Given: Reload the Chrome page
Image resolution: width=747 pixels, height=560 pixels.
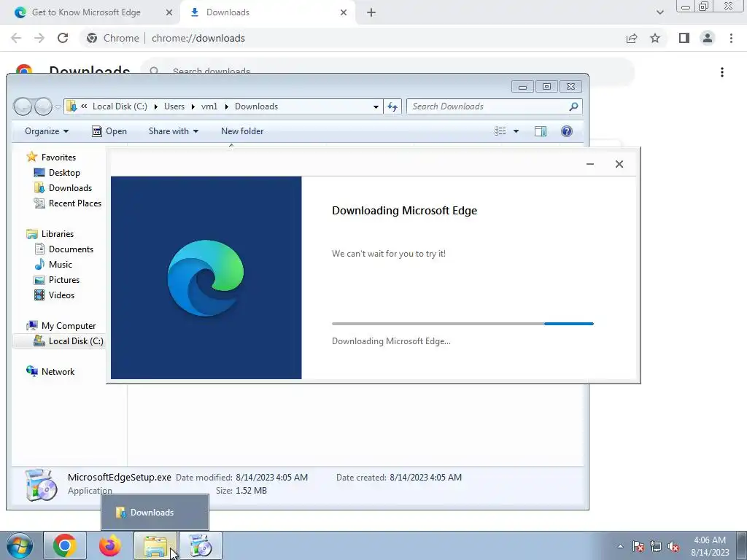Looking at the screenshot, I should (63, 38).
